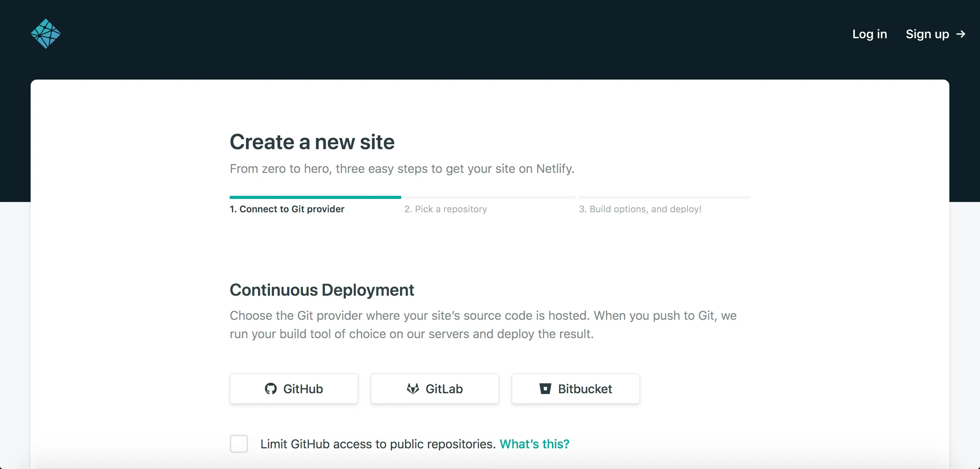The height and width of the screenshot is (469, 980).
Task: Select the "Build options, and deploy!" step
Action: pos(640,209)
